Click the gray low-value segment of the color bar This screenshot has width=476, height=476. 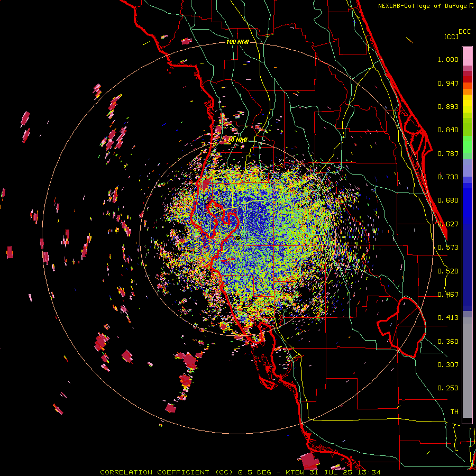(x=467, y=368)
